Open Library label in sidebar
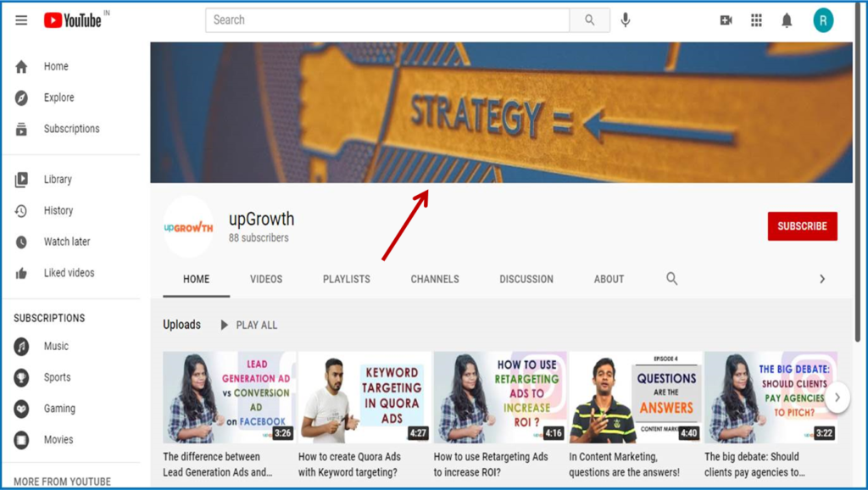This screenshot has height=490, width=868. click(x=58, y=180)
